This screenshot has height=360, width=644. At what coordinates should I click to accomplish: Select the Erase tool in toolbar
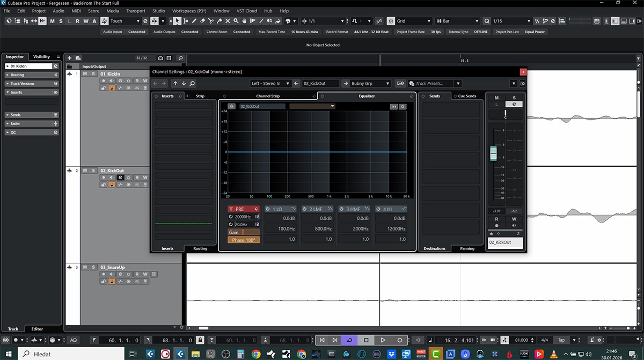click(x=202, y=21)
